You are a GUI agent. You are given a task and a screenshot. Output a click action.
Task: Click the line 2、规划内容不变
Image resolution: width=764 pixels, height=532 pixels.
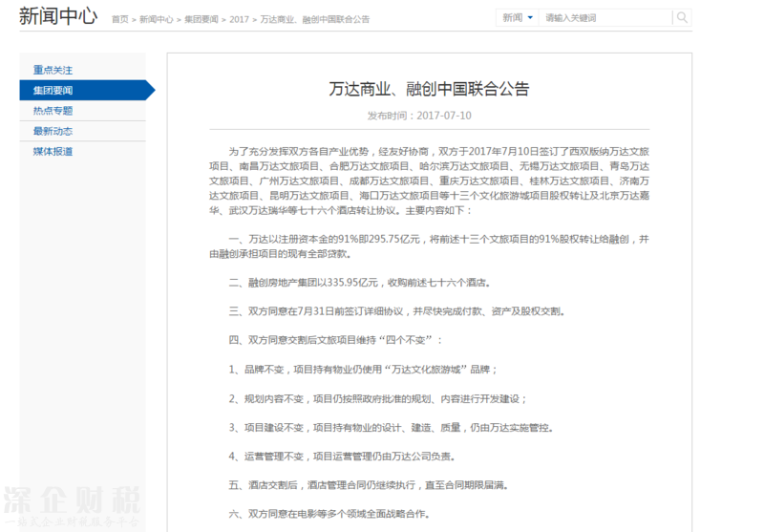click(377, 398)
